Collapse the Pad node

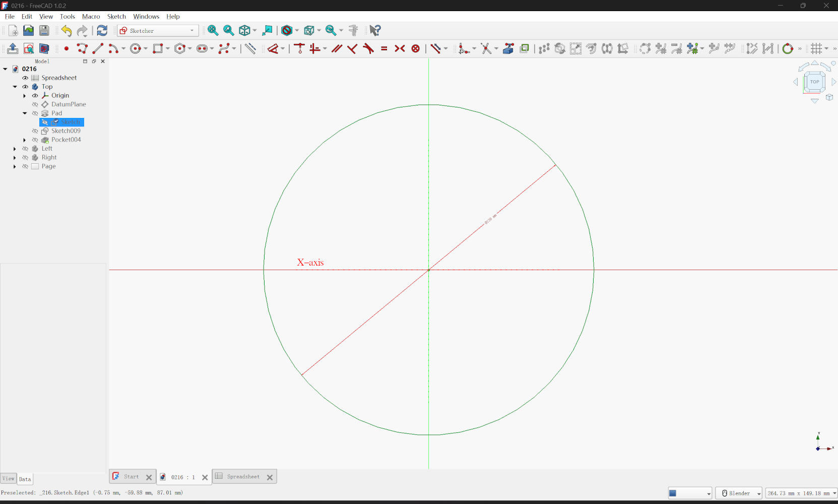(x=25, y=113)
